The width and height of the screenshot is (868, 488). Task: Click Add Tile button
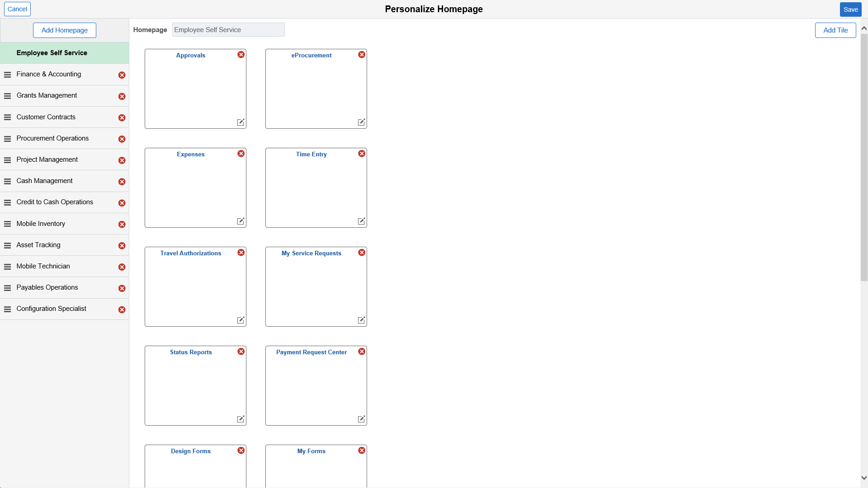tap(835, 30)
